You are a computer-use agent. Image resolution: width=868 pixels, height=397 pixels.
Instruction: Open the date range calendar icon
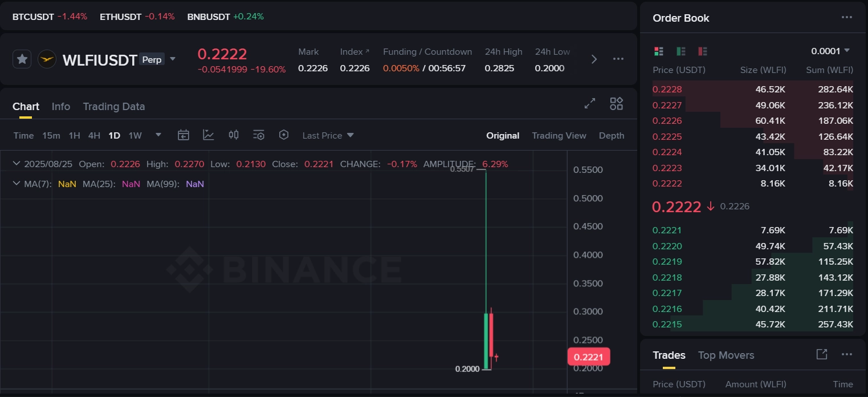[184, 135]
